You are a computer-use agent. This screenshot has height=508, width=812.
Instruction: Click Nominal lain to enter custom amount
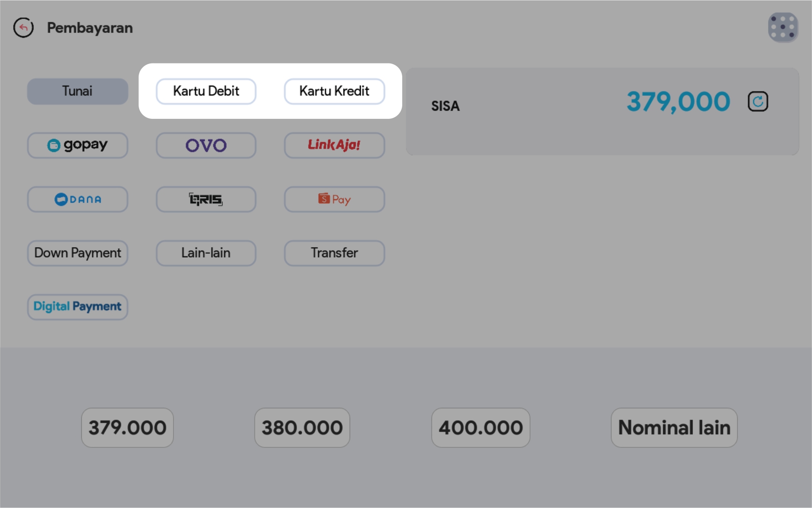pyautogui.click(x=674, y=428)
